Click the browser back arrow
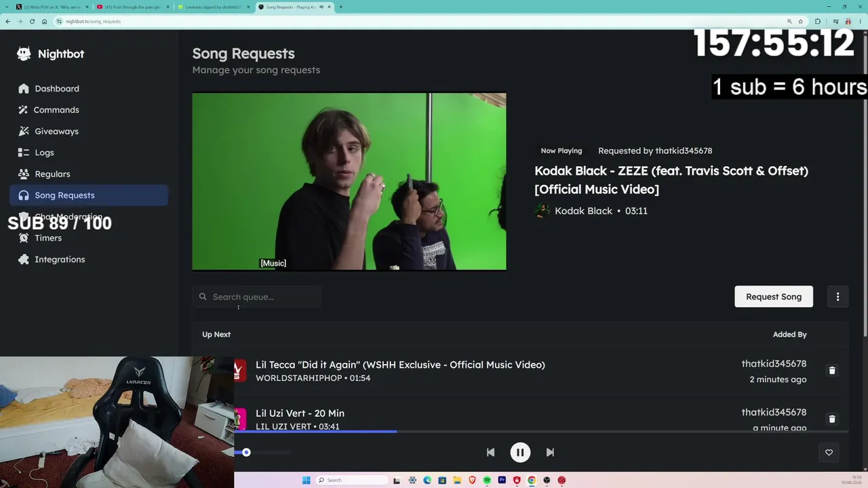This screenshot has height=488, width=868. [x=7, y=21]
